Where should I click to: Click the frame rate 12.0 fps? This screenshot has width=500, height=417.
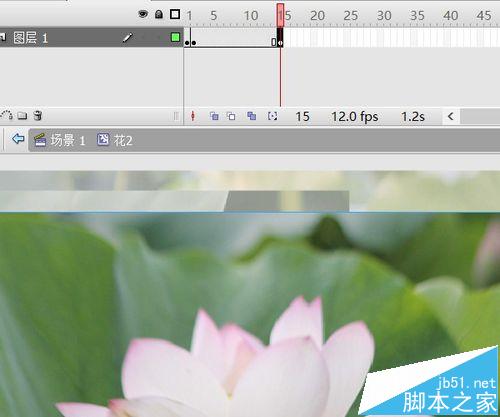[x=355, y=117]
